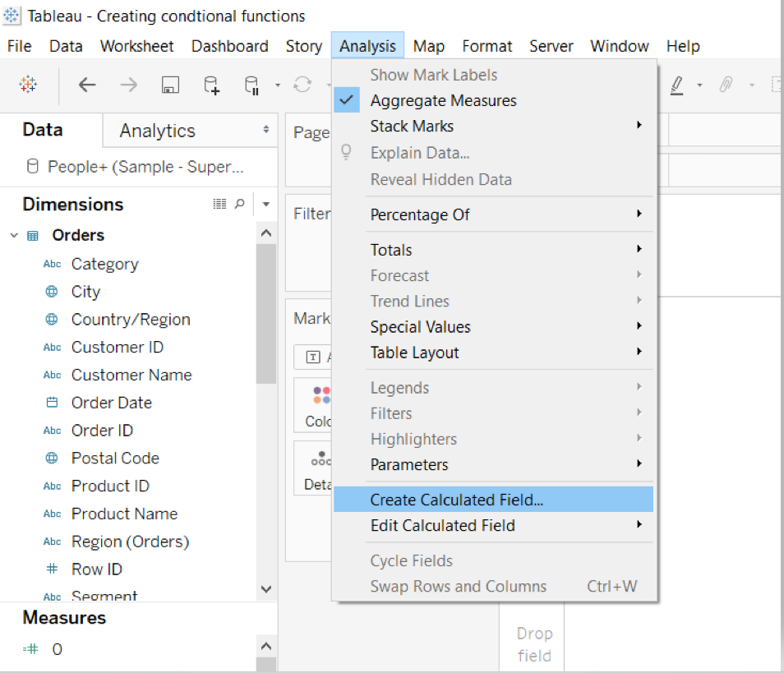The image size is (784, 673).
Task: Expand the Stack Marks submenu
Action: coord(494,126)
